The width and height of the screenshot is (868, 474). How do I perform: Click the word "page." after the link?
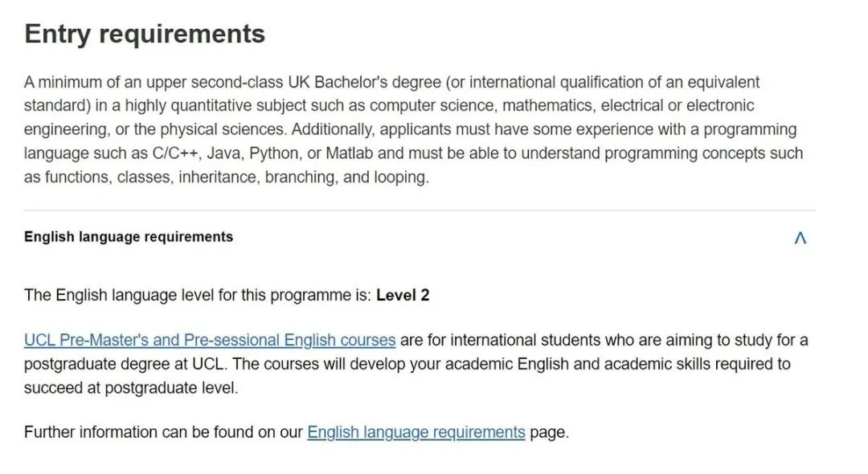549,432
